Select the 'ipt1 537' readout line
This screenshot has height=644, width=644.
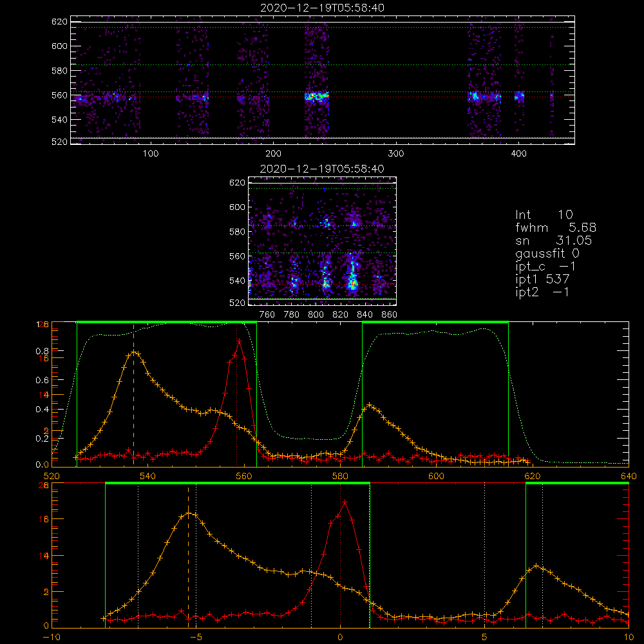542,279
